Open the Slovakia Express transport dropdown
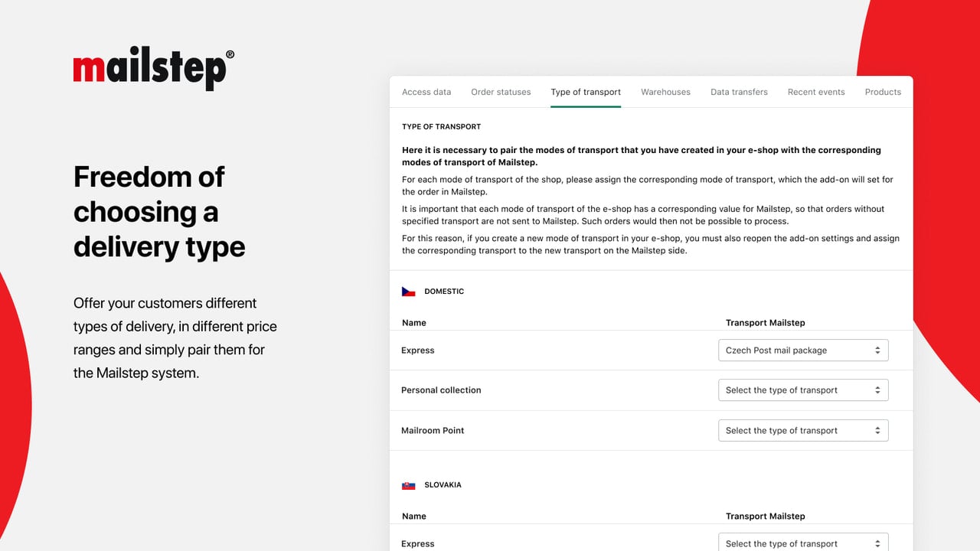This screenshot has height=551, width=980. [x=803, y=542]
